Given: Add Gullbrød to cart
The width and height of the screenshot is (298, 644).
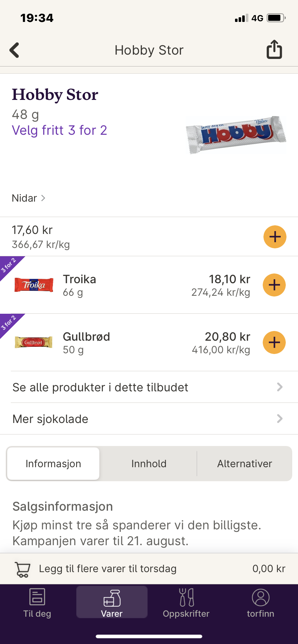Looking at the screenshot, I should pos(274,342).
